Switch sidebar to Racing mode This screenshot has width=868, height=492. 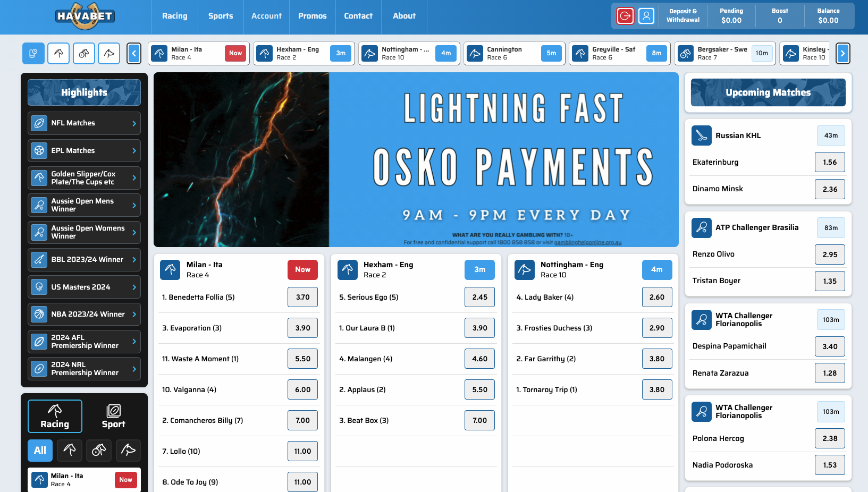point(55,417)
